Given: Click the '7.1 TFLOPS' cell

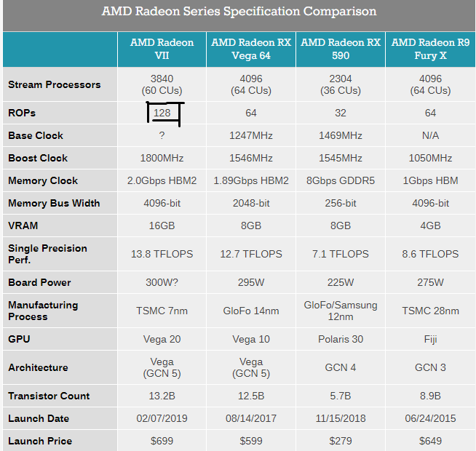Looking at the screenshot, I should pyautogui.click(x=341, y=254).
